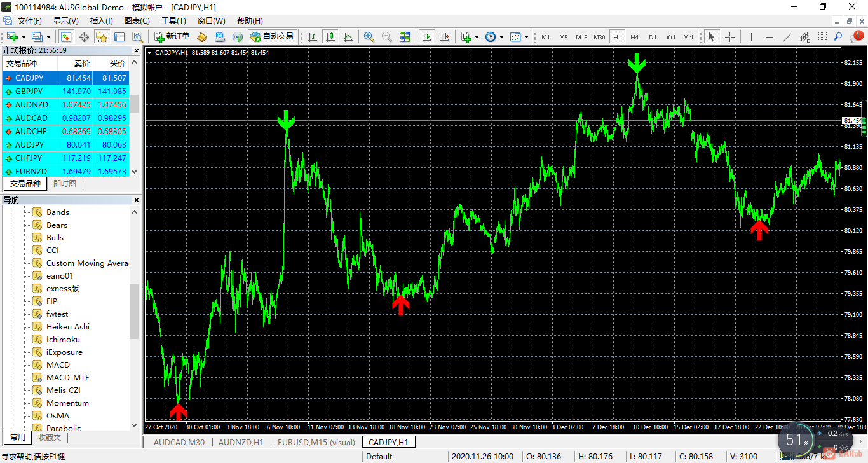This screenshot has height=463, width=868.
Task: Switch to the 收藏夹 navigator tab
Action: [49, 438]
